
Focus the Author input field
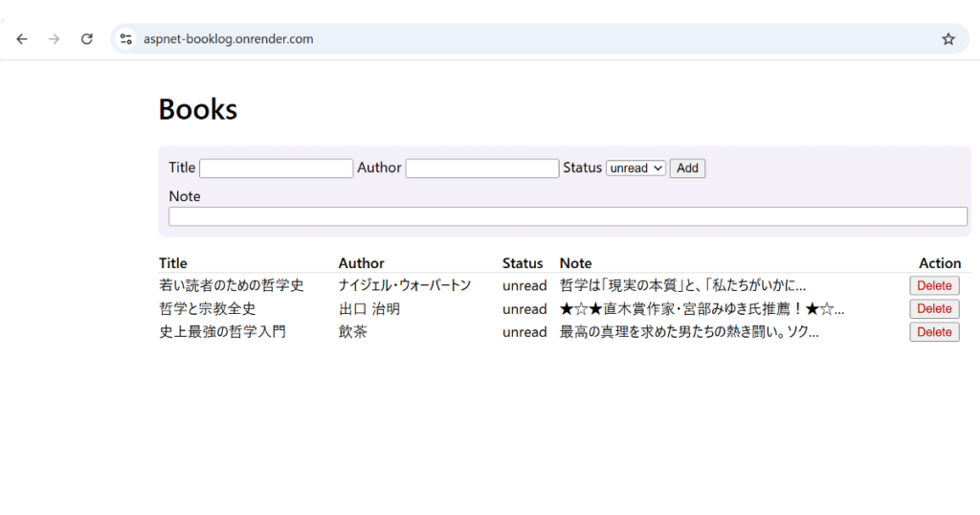pos(481,168)
